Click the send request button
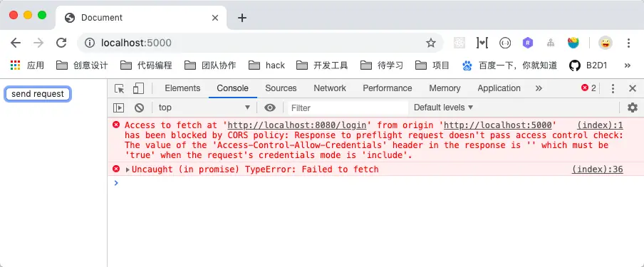Image resolution: width=644 pixels, height=267 pixels. click(x=38, y=94)
